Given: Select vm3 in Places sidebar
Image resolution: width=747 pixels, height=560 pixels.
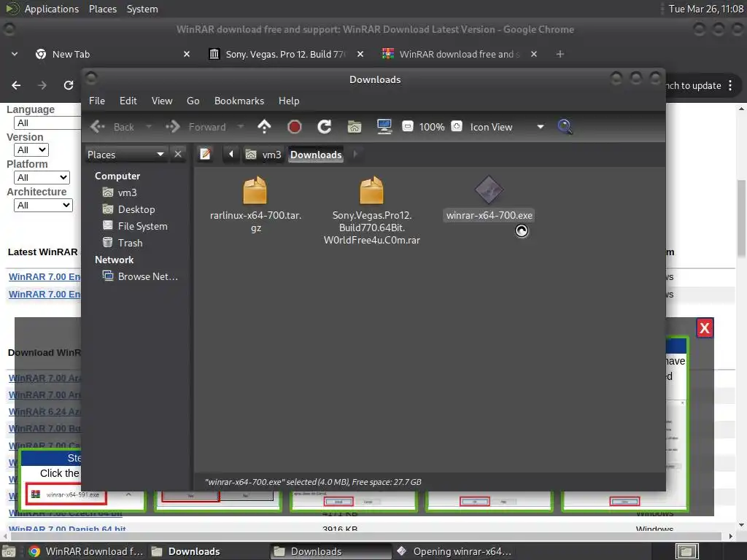Looking at the screenshot, I should 120,192.
